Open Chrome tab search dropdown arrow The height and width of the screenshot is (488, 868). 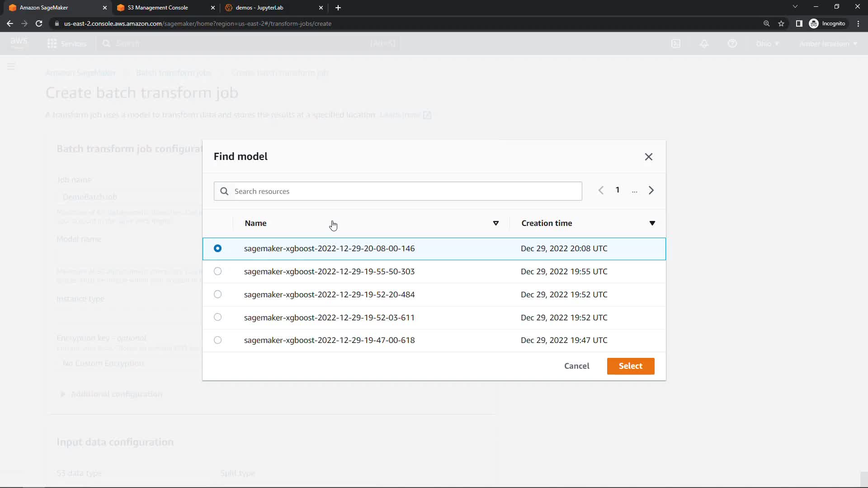795,7
